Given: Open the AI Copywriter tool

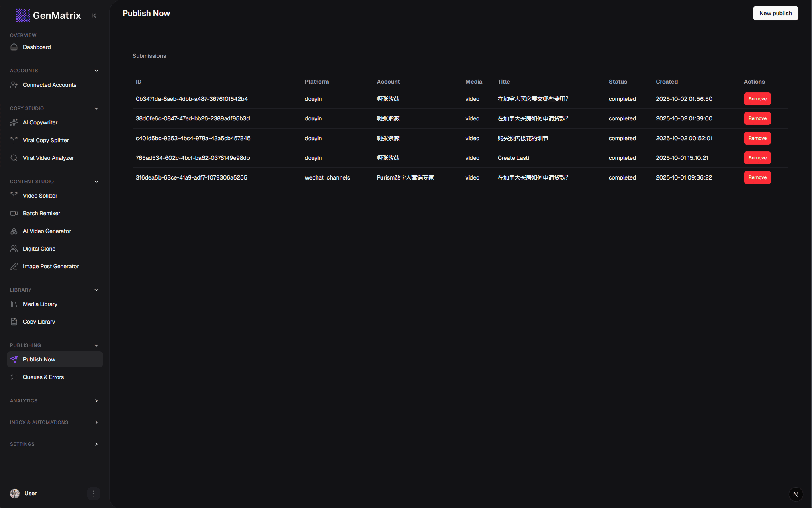Looking at the screenshot, I should tap(40, 122).
